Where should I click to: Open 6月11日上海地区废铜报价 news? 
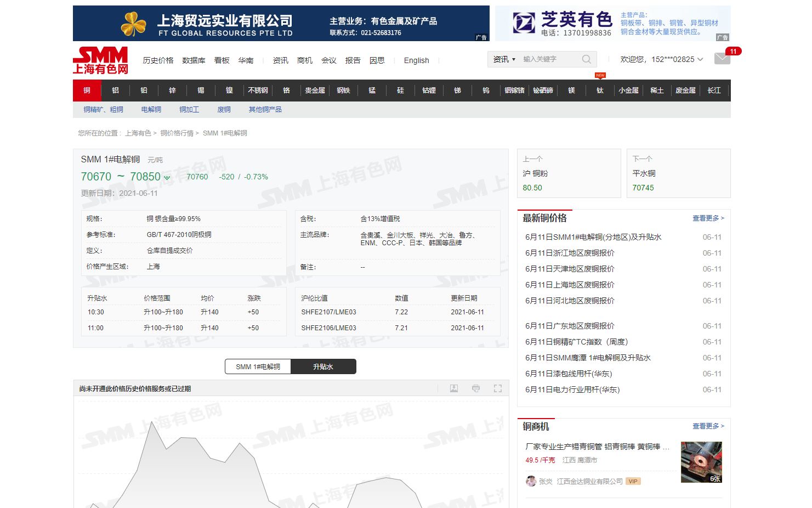(x=570, y=285)
